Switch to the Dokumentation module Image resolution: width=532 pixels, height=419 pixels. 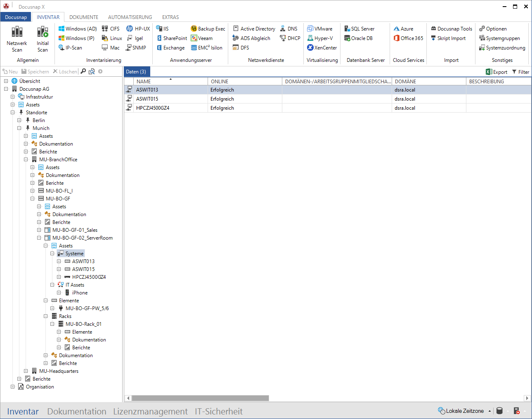click(x=77, y=412)
